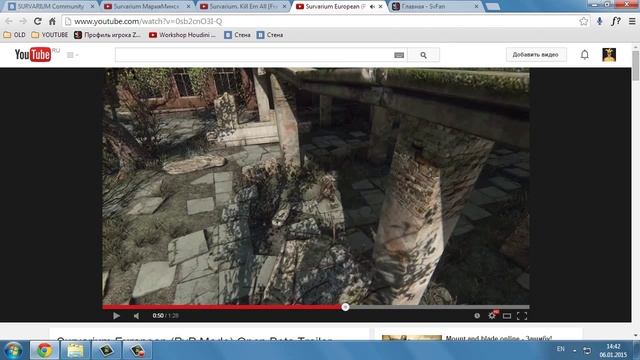Click the red video progress bar
Screen dimensions: 640x360
click(224, 307)
